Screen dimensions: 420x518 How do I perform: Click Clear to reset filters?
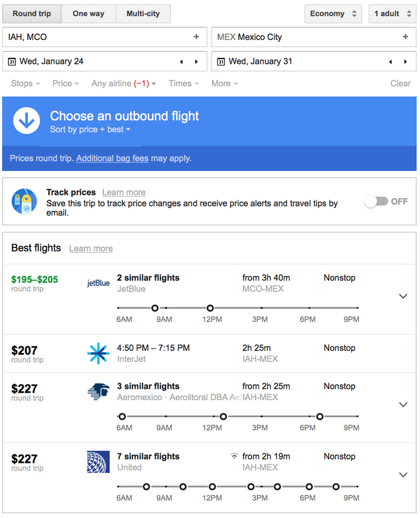pyautogui.click(x=400, y=83)
